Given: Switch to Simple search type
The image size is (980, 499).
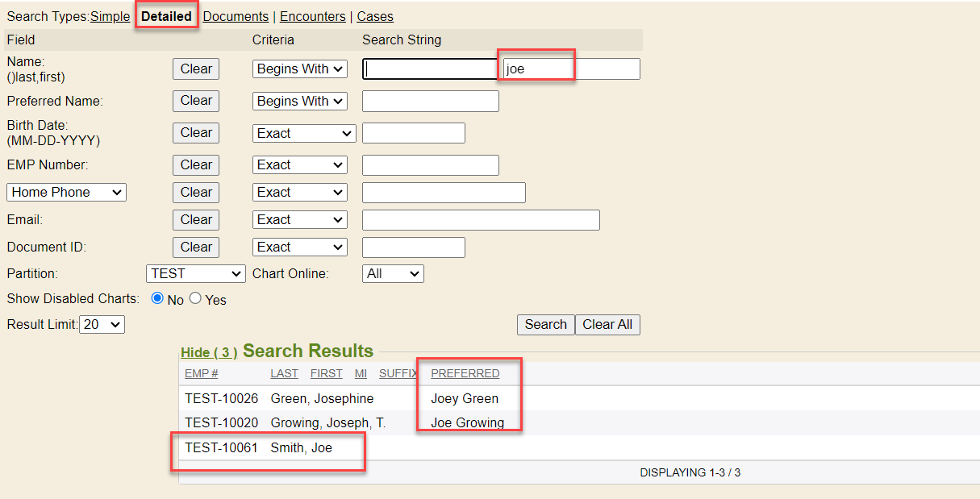Looking at the screenshot, I should click(x=110, y=17).
